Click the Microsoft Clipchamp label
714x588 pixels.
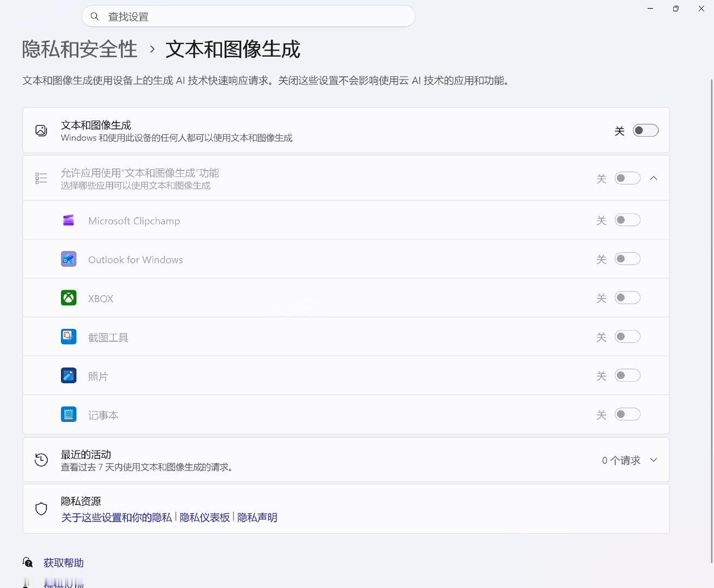tap(134, 220)
